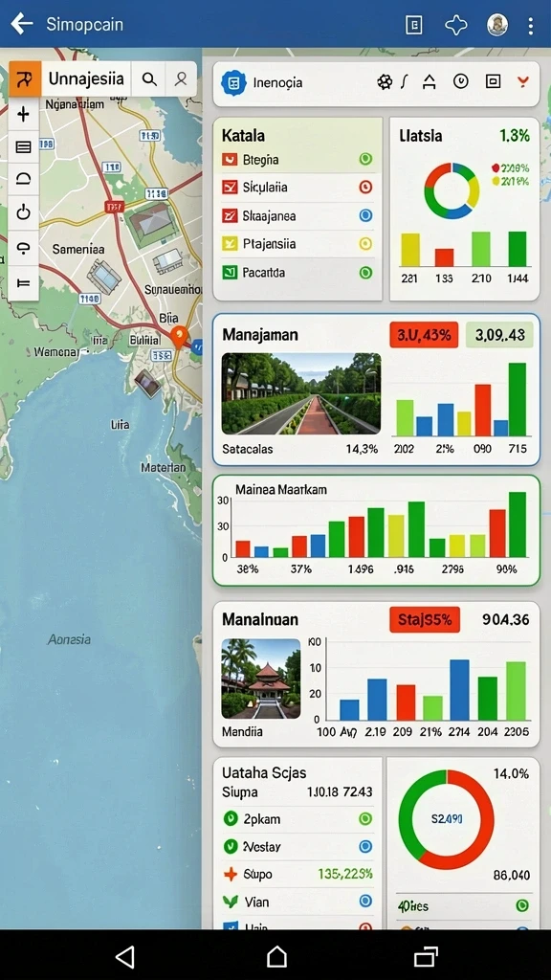This screenshot has height=980, width=551.
Task: Expand the red chevron in the Inenoçia bar
Action: pyautogui.click(x=523, y=81)
